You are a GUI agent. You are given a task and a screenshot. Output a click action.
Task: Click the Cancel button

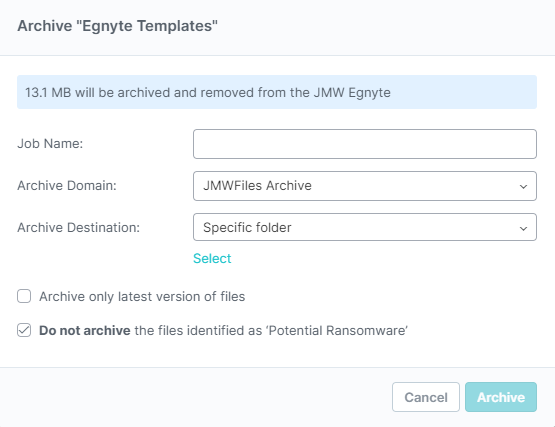coord(426,397)
